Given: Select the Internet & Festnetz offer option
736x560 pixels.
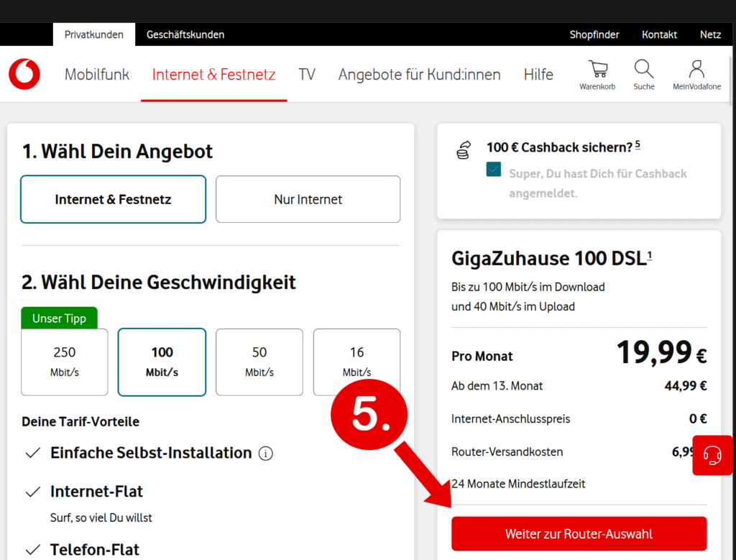Looking at the screenshot, I should coord(113,199).
